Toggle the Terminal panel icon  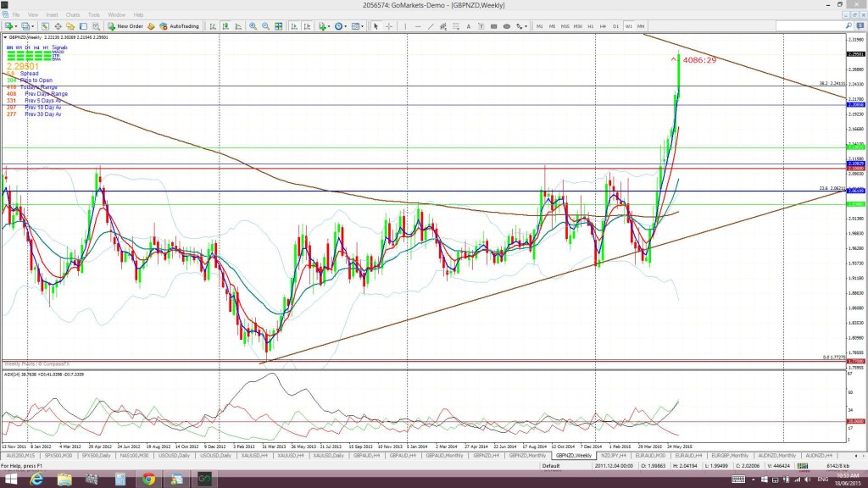pos(83,26)
